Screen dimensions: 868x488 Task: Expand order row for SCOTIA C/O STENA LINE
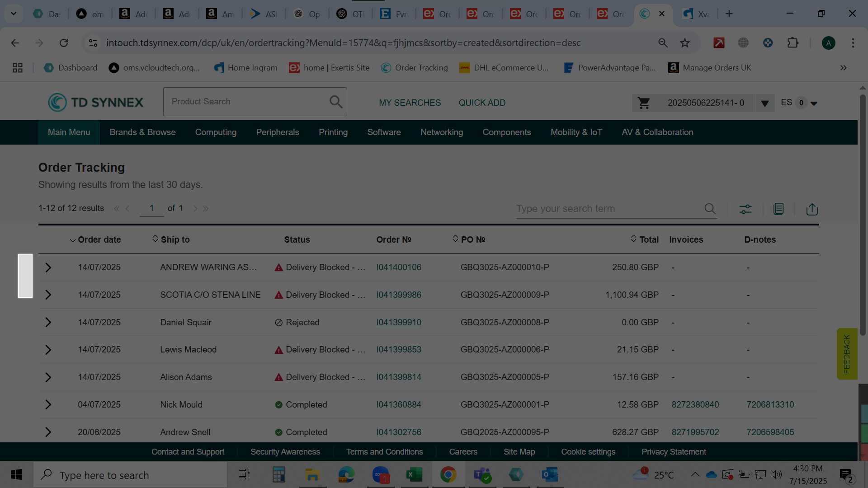(48, 295)
